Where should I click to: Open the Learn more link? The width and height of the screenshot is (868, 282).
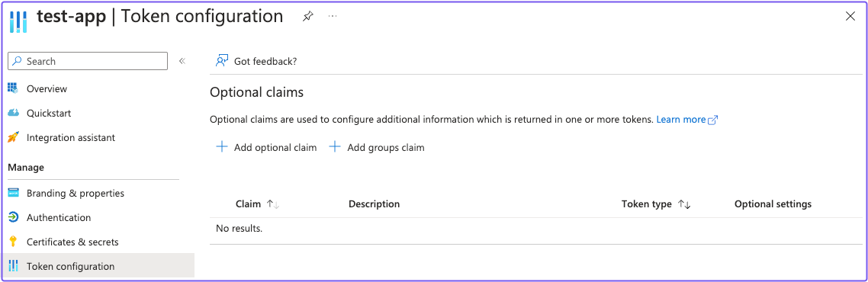coord(681,120)
